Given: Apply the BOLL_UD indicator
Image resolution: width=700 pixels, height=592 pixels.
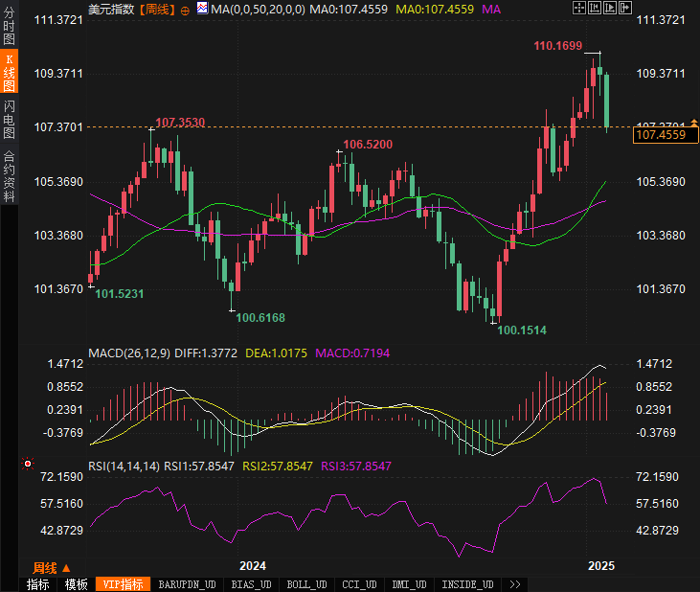Looking at the screenshot, I should (x=306, y=584).
